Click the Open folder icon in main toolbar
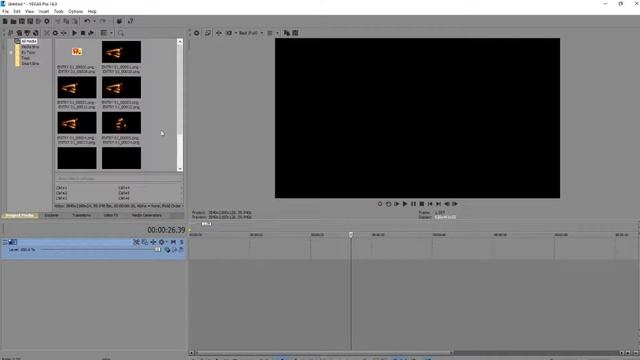 pos(13,21)
